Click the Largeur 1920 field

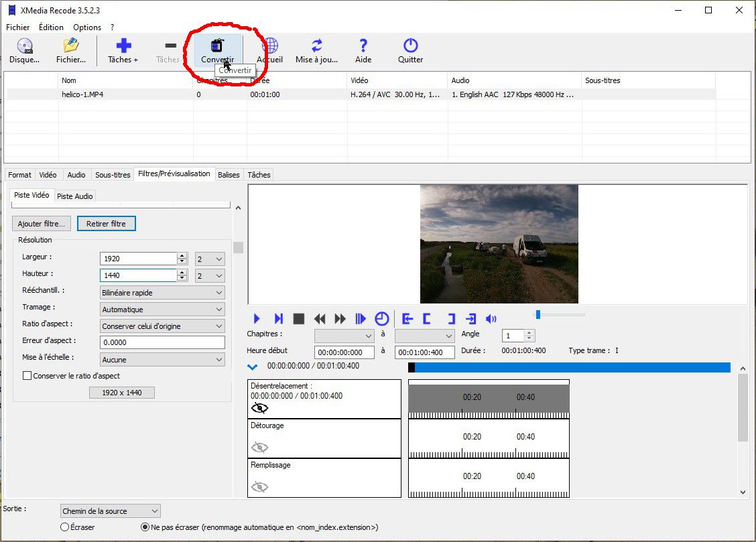point(138,259)
